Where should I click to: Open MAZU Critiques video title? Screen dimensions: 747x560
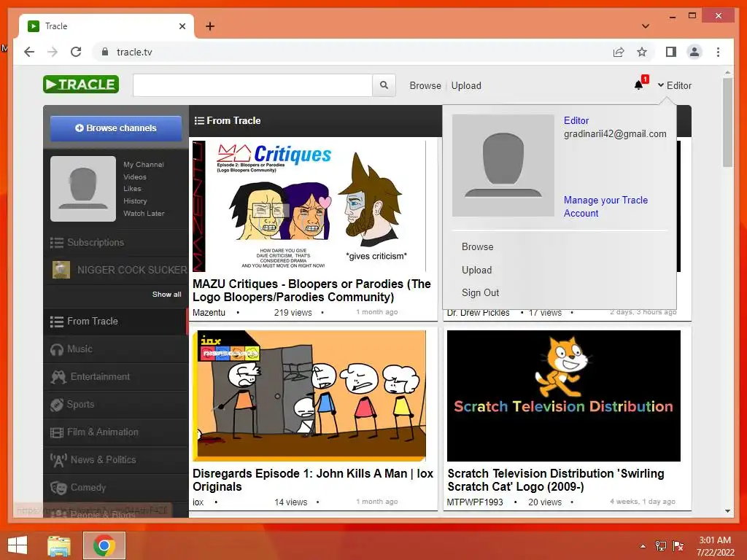[x=311, y=290]
